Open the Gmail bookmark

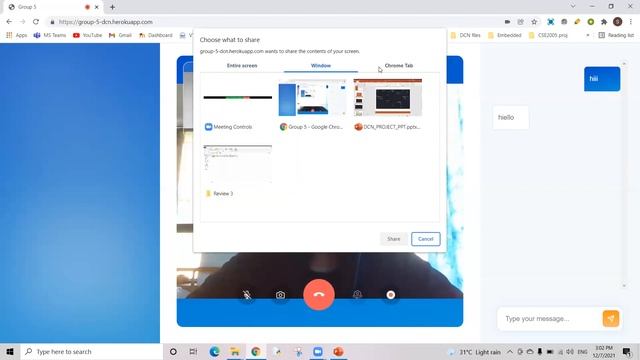[x=120, y=36]
